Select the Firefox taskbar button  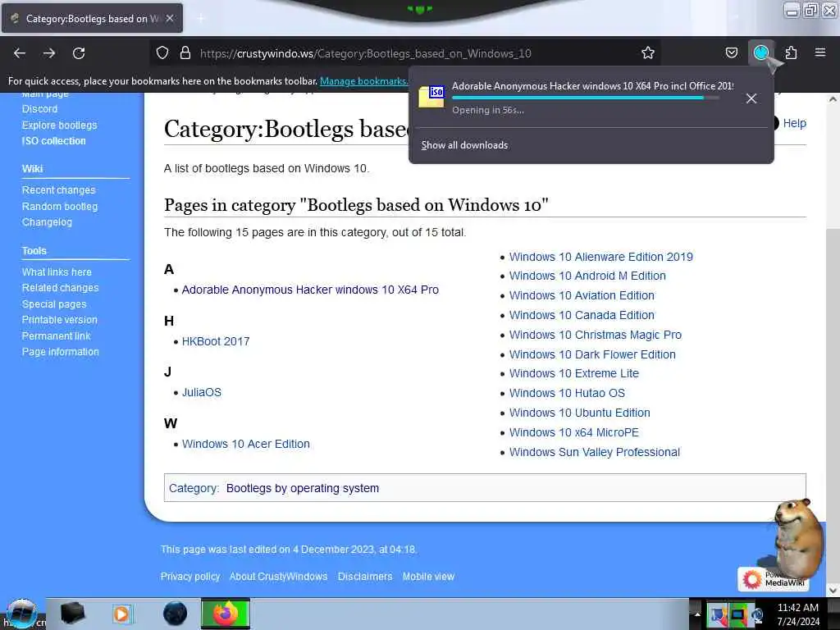226,614
